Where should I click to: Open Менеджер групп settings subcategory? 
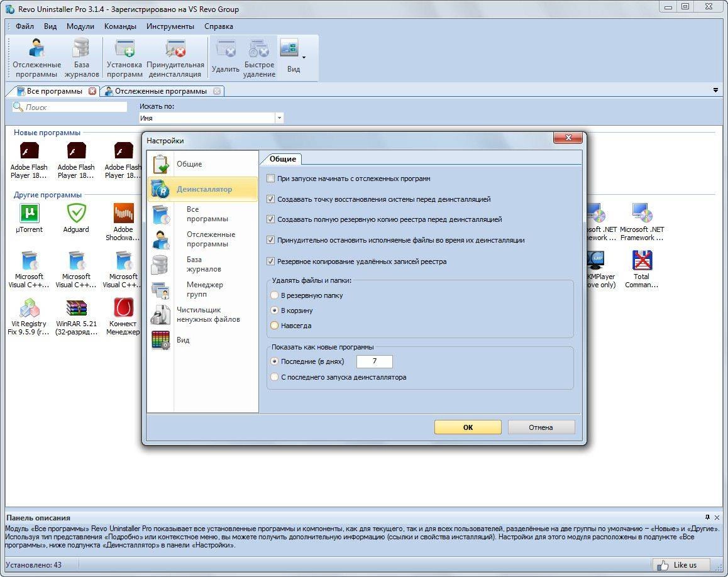(202, 289)
